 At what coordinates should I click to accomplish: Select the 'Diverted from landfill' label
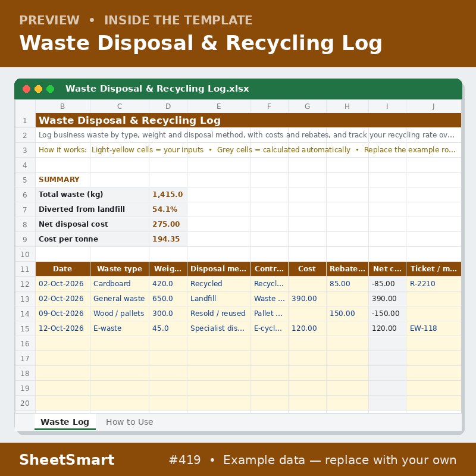click(92, 209)
